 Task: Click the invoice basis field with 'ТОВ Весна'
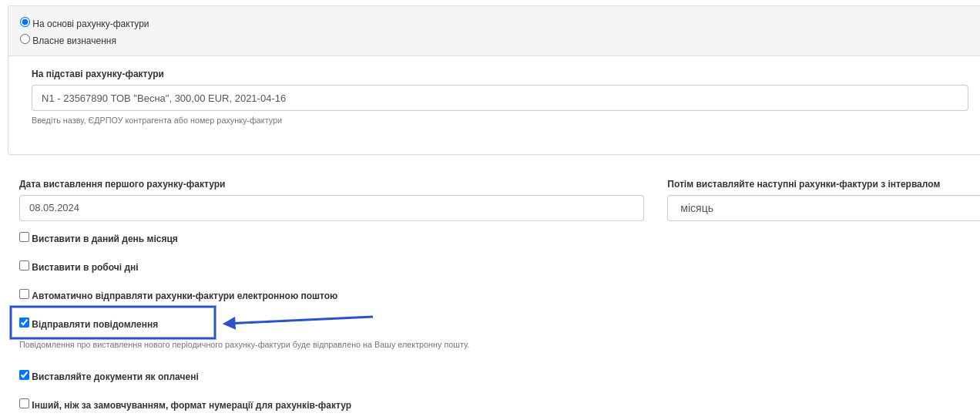[499, 98]
